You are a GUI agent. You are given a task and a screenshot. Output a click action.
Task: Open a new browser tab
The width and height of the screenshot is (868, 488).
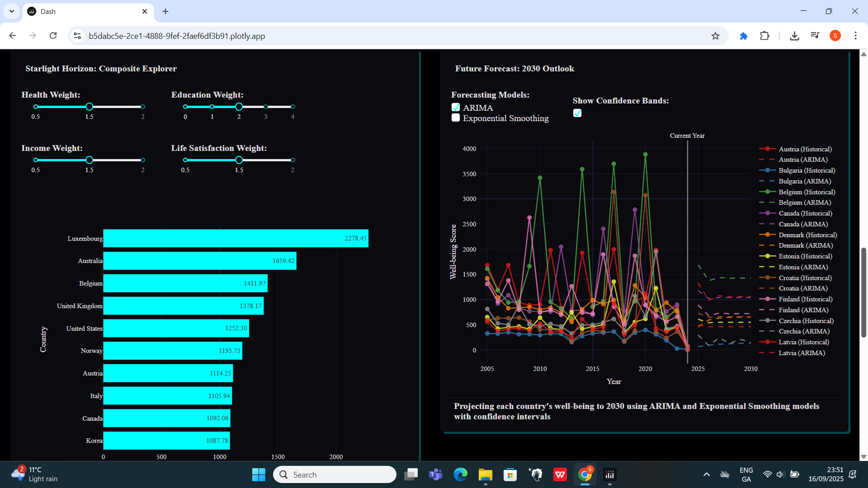pos(165,11)
